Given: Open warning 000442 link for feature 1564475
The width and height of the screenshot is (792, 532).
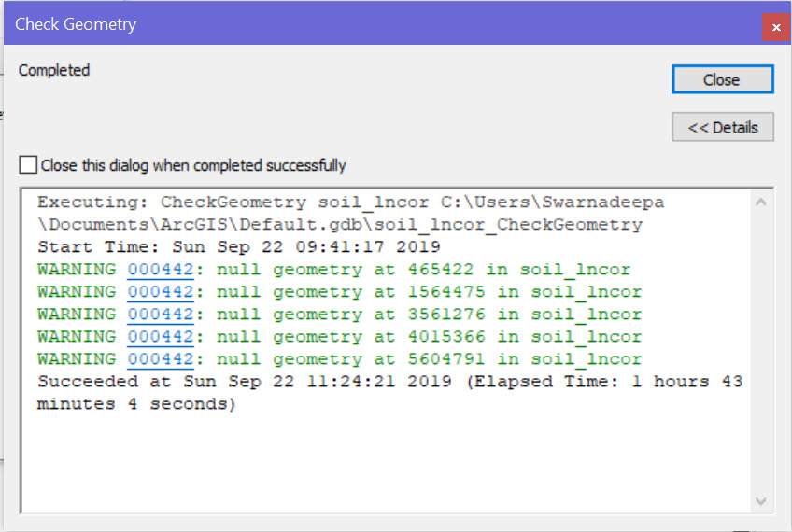Looking at the screenshot, I should (160, 292).
